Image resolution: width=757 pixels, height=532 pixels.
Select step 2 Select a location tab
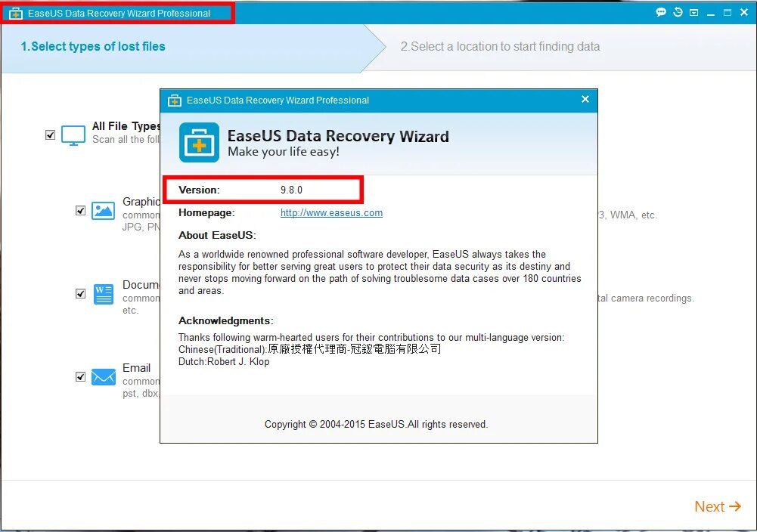point(500,46)
